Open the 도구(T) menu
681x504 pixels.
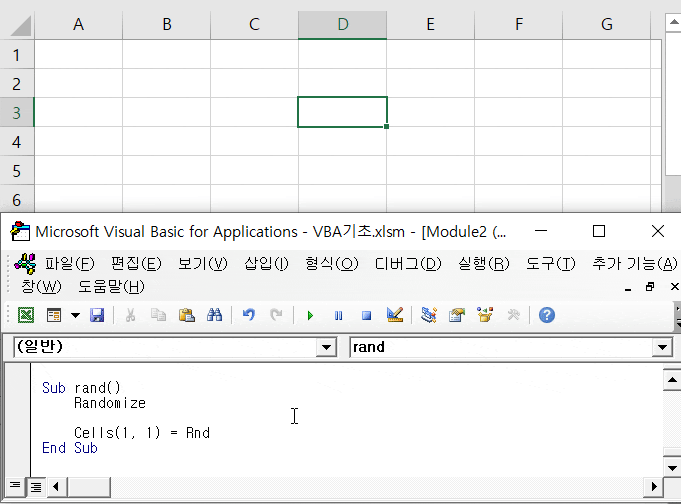point(551,263)
